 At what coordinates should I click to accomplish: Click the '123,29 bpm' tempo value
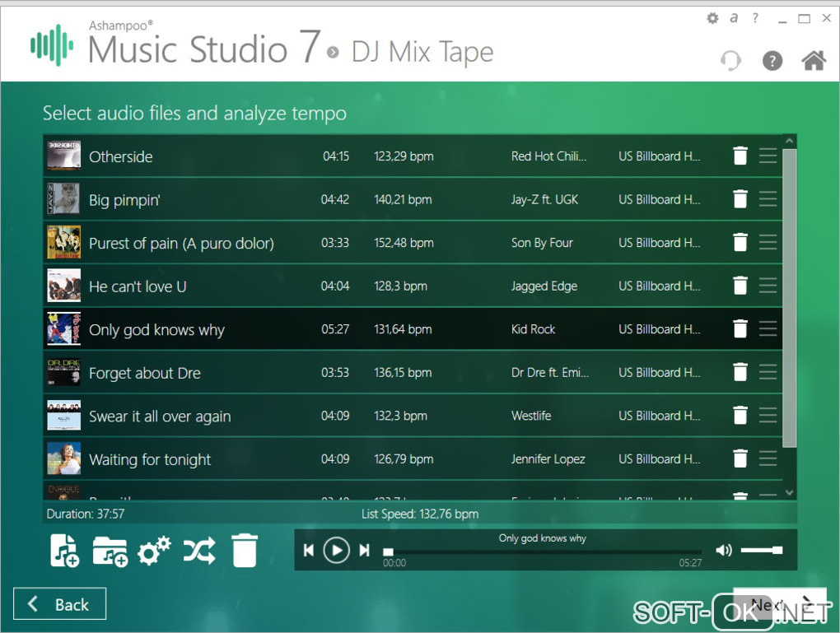pos(404,156)
